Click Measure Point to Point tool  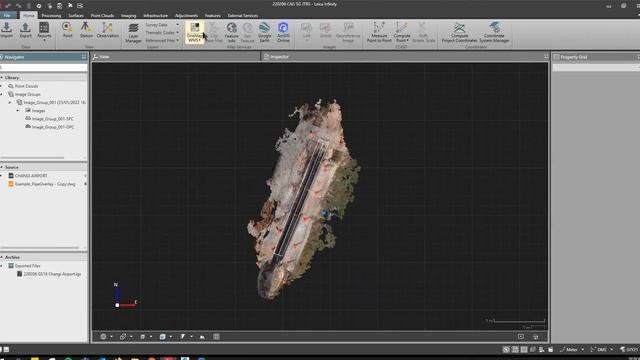click(x=379, y=33)
